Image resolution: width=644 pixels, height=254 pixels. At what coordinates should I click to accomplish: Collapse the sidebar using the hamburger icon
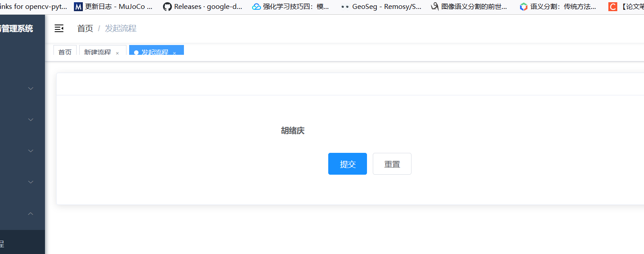click(59, 29)
